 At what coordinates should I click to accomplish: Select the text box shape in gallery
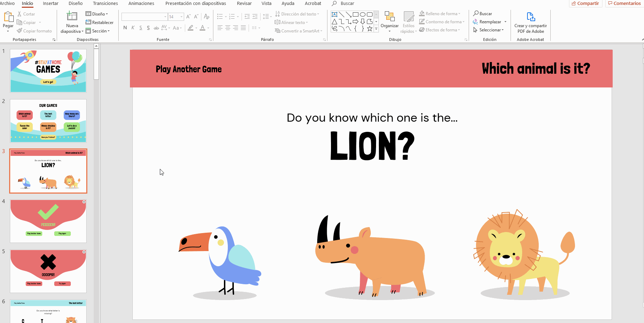click(334, 14)
